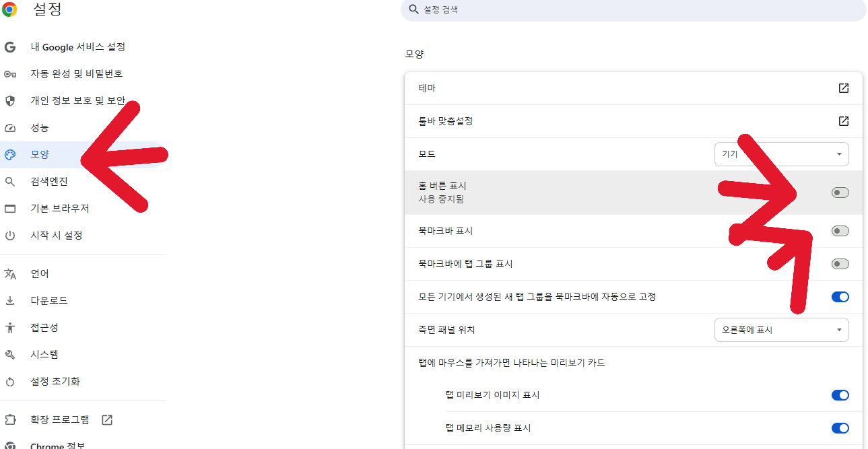Select 기본 브라우저 in the sidebar
Viewport: 868px width, 449px height.
(x=10, y=208)
